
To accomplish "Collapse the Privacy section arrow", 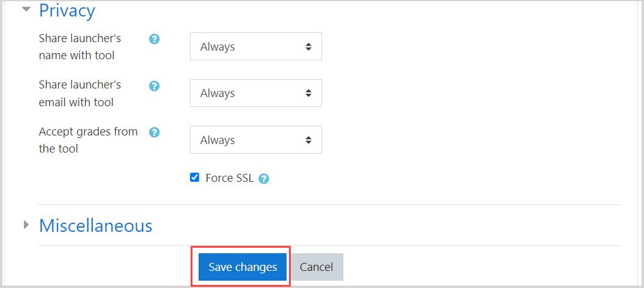I will (x=26, y=10).
